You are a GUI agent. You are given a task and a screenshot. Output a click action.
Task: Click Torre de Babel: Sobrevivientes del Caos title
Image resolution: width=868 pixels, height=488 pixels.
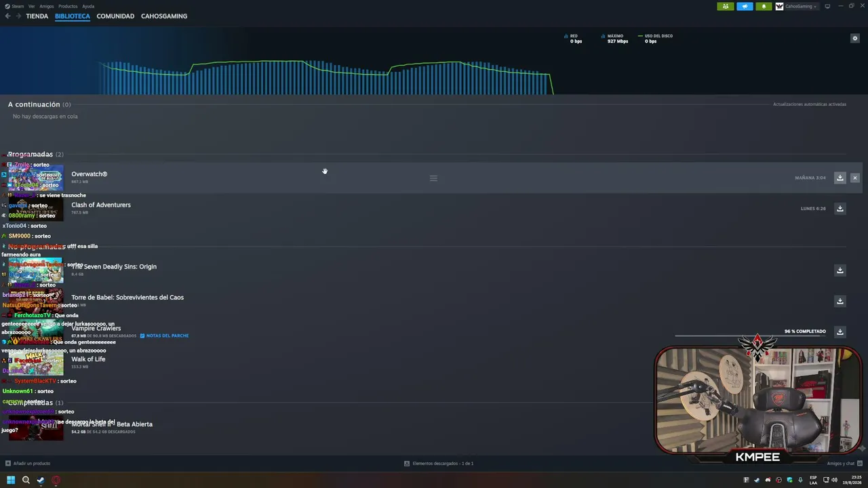coord(127,298)
